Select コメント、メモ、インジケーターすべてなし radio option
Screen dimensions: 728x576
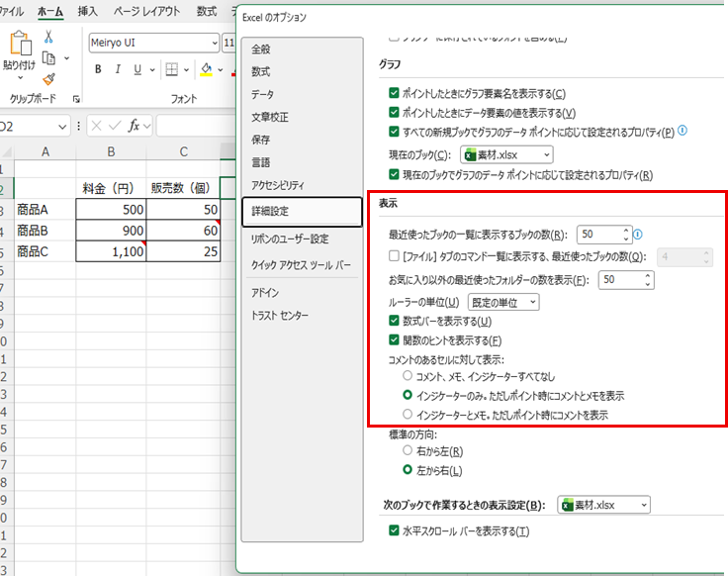pos(408,376)
